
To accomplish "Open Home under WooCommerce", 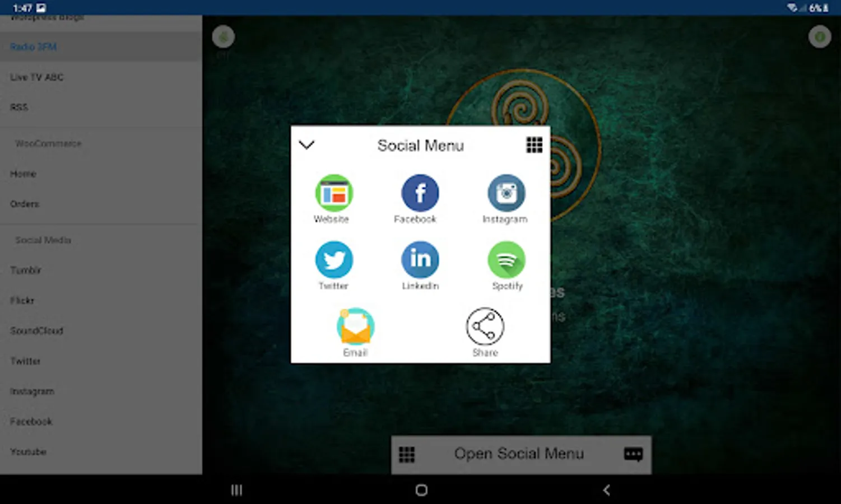I will coord(101,174).
